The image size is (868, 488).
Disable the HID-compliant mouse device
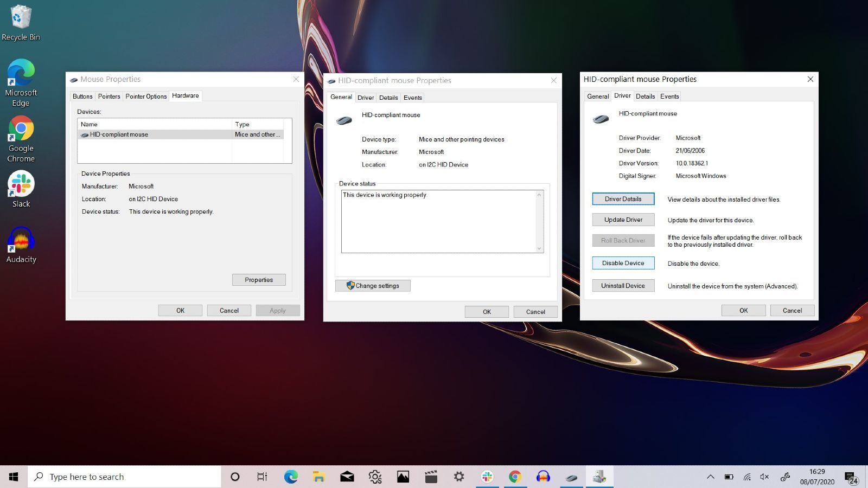[623, 262]
